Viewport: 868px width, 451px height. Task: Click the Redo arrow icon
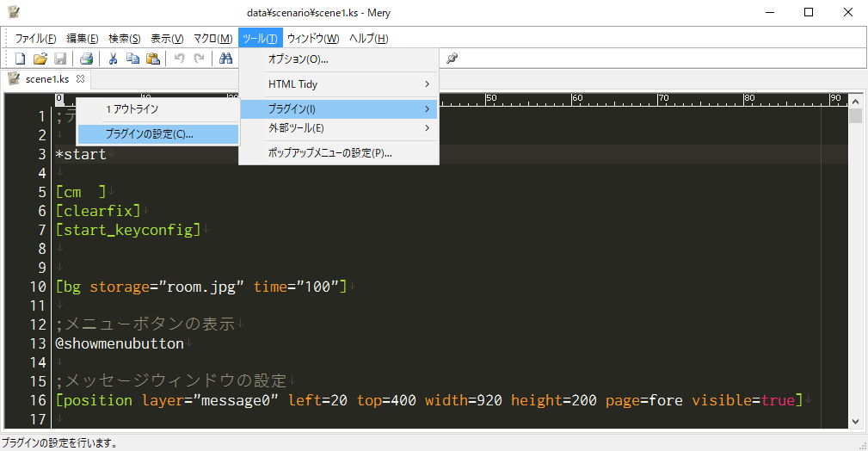pos(200,59)
